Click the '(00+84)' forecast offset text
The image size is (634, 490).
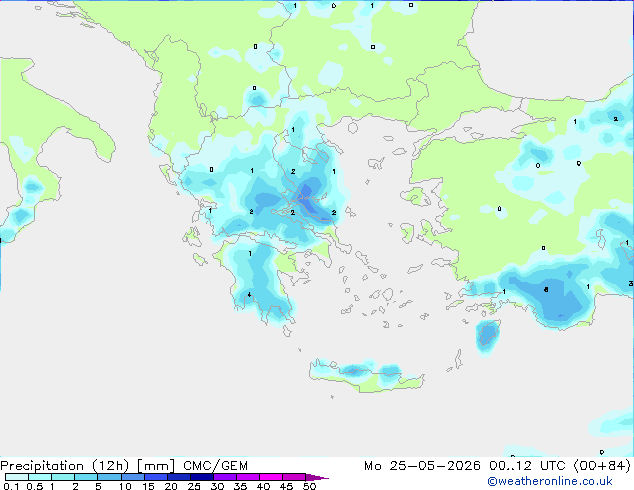[x=602, y=466]
